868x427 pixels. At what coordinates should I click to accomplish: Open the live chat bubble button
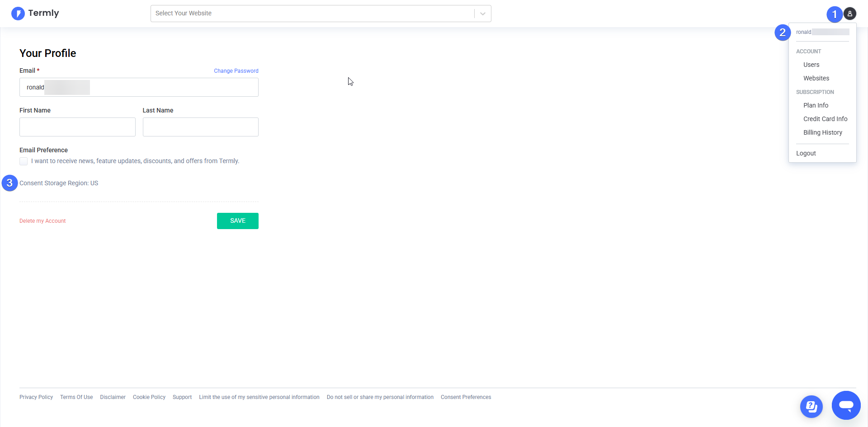click(x=846, y=405)
